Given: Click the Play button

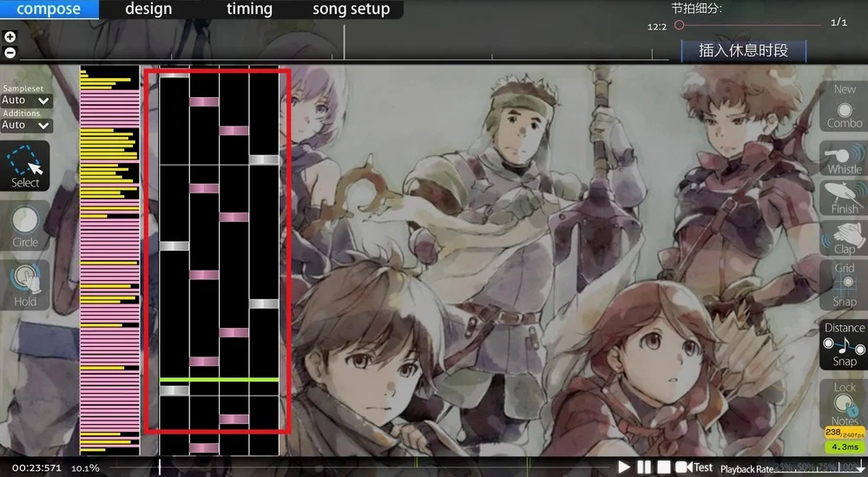Looking at the screenshot, I should [x=624, y=467].
